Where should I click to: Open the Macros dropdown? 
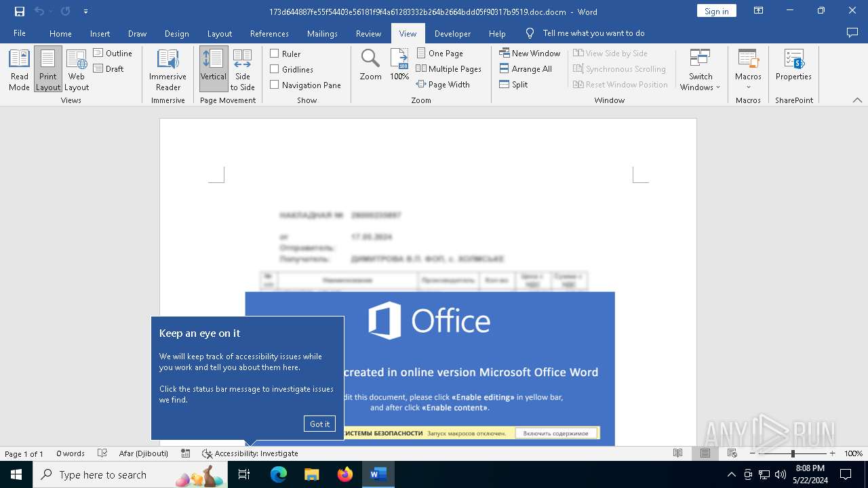tap(748, 70)
